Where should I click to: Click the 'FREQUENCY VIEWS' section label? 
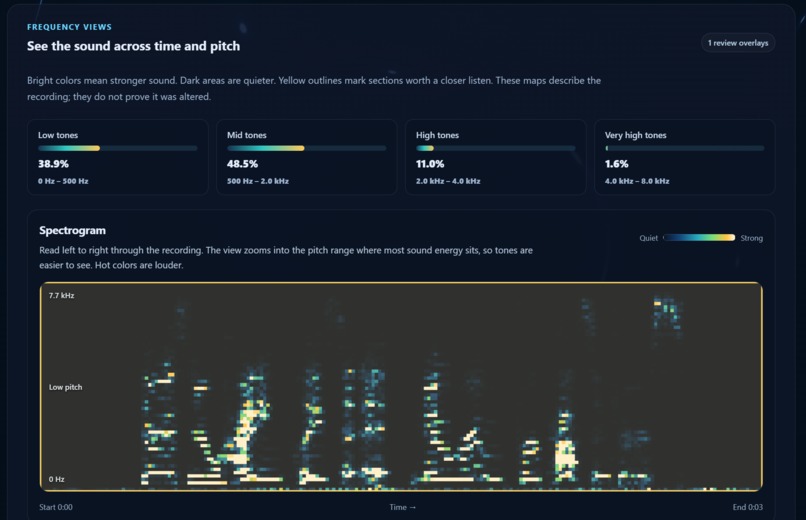tap(69, 27)
